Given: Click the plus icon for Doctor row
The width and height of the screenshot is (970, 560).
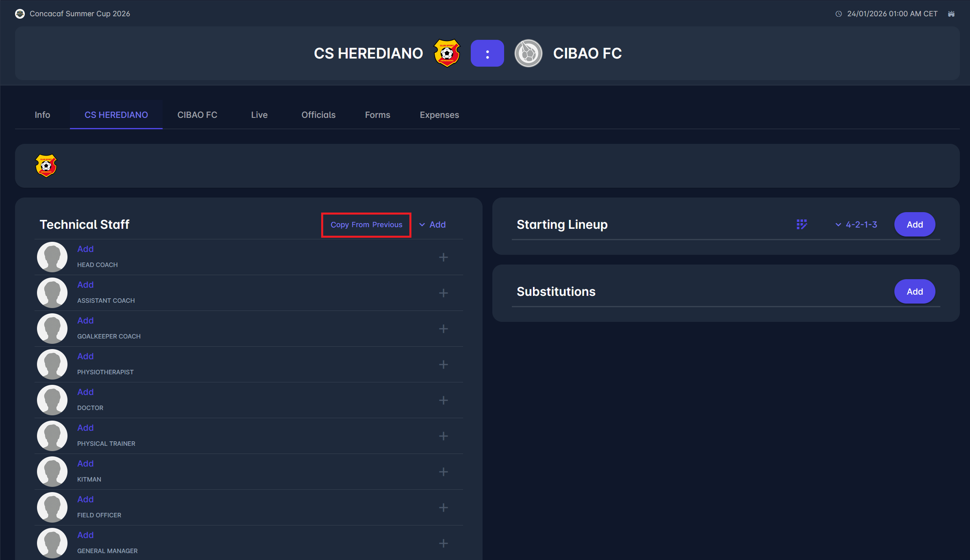Looking at the screenshot, I should coord(444,400).
